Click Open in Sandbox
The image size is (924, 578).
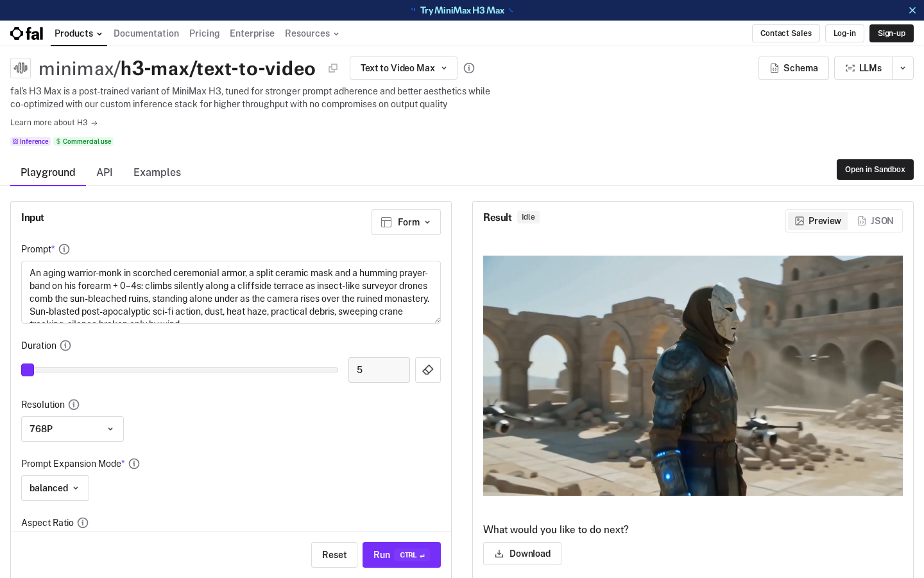point(875,170)
